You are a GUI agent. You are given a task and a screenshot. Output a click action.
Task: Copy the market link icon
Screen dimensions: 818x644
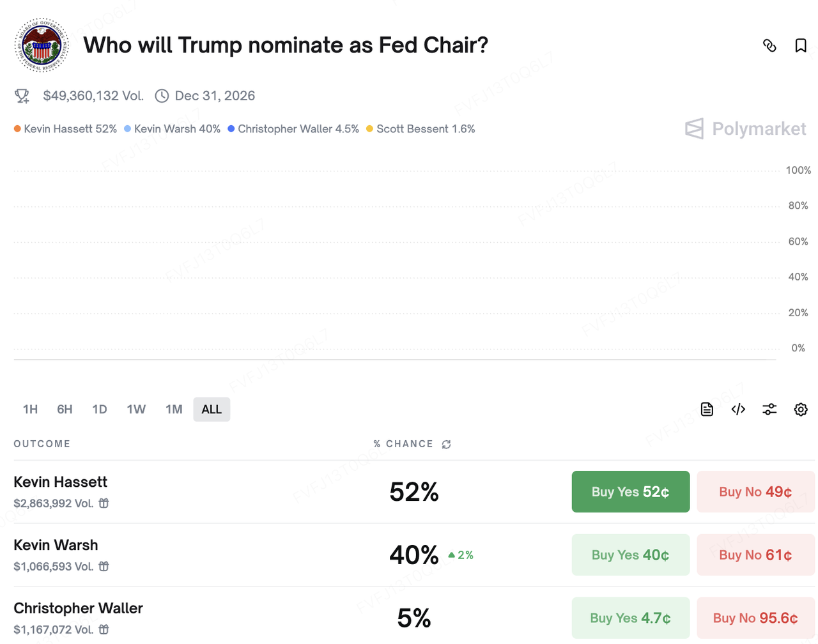(x=769, y=45)
